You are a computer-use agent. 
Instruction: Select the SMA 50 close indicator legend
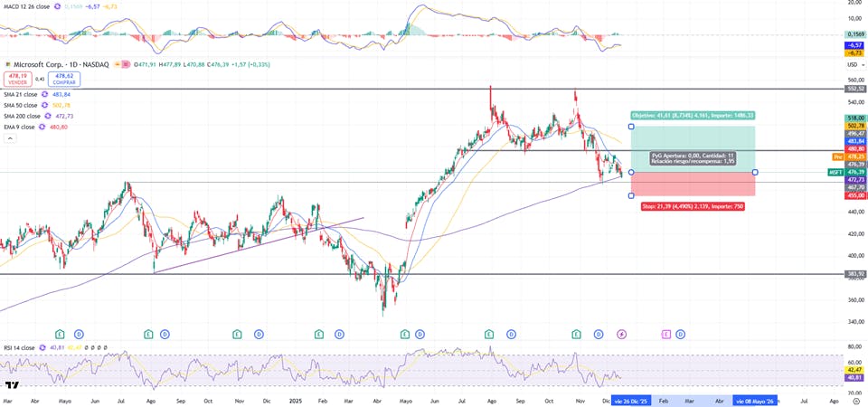pos(22,105)
